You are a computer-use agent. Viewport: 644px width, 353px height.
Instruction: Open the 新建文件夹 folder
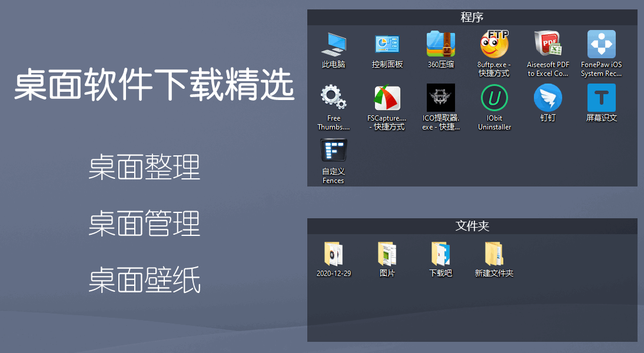(x=494, y=254)
